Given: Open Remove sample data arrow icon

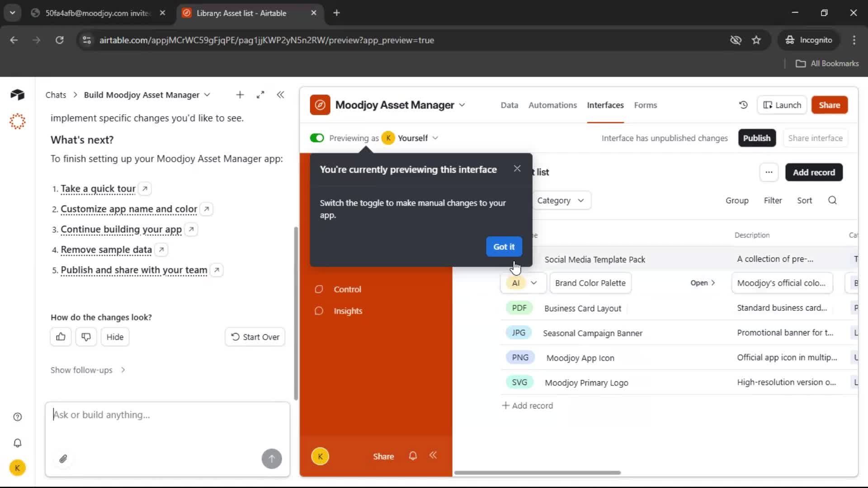Looking at the screenshot, I should click(161, 249).
